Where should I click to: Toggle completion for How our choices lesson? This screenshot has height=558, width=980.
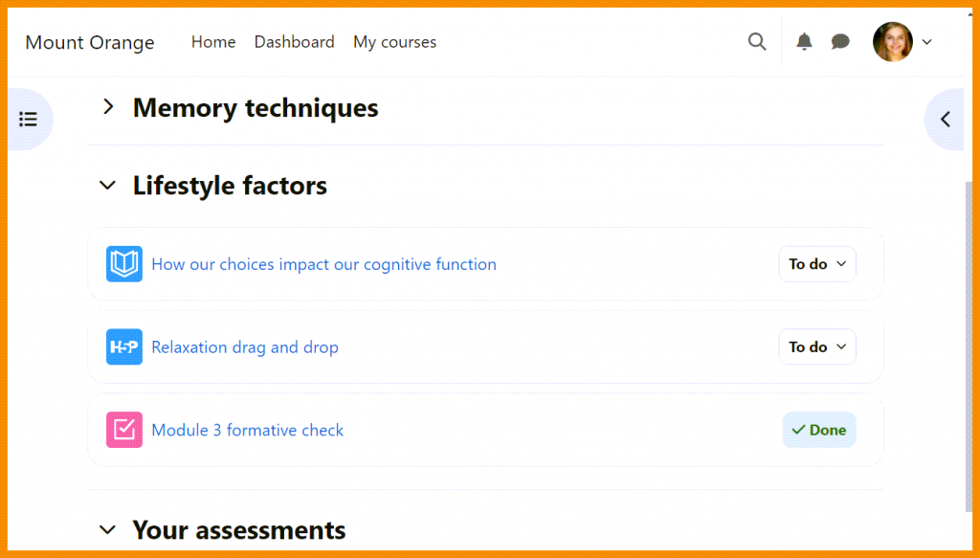[817, 264]
